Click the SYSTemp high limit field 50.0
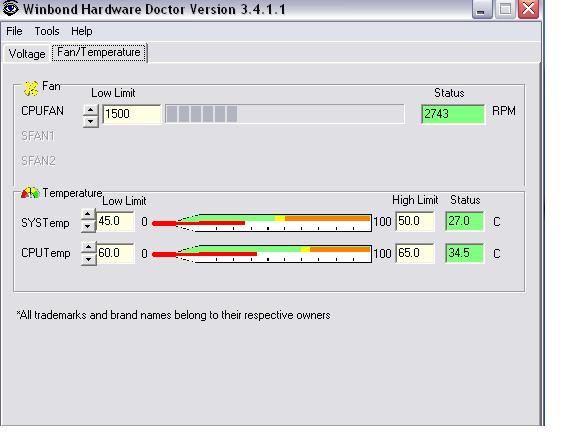The width and height of the screenshot is (576, 432). 415,221
